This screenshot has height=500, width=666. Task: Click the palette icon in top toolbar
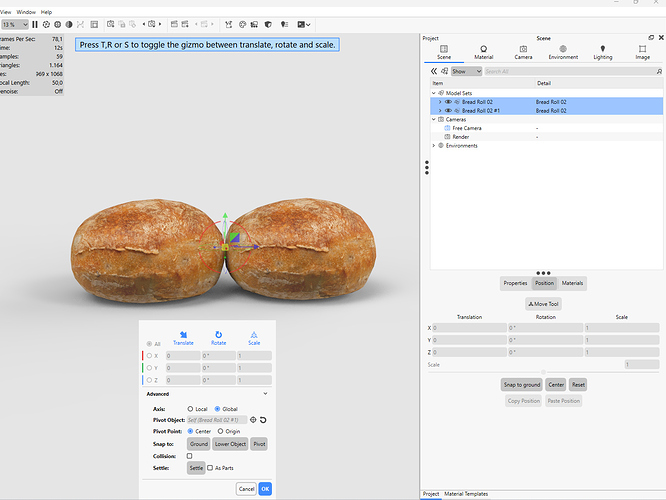[243, 25]
